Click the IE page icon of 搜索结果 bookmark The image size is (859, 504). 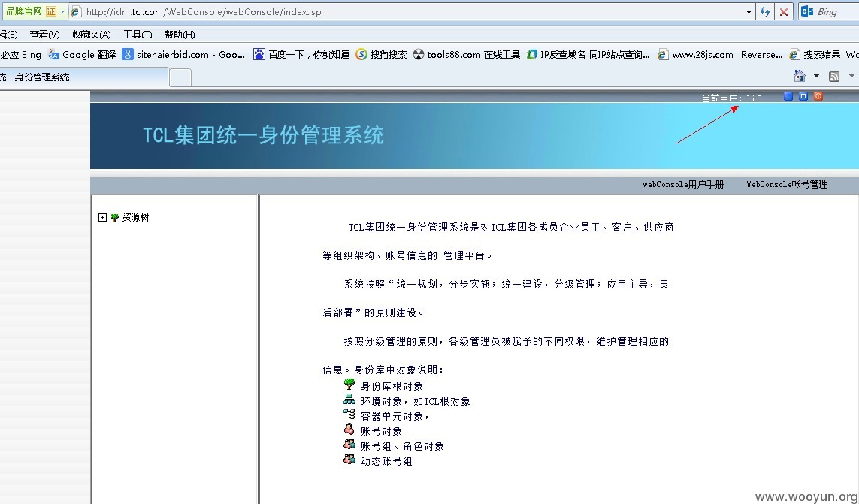794,54
